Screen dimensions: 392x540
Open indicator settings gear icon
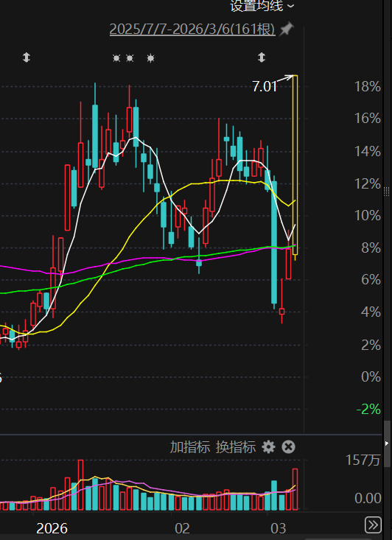(x=268, y=447)
